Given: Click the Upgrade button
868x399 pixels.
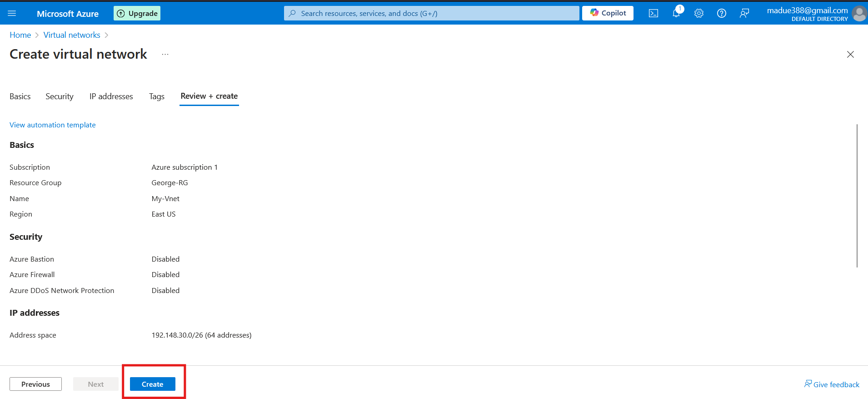Looking at the screenshot, I should [x=137, y=13].
